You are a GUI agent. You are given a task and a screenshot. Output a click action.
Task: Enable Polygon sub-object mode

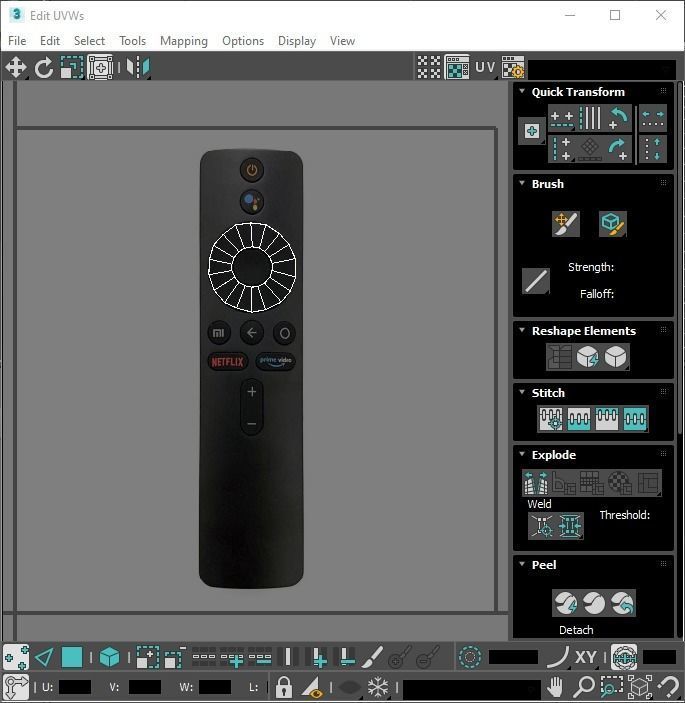tap(72, 658)
